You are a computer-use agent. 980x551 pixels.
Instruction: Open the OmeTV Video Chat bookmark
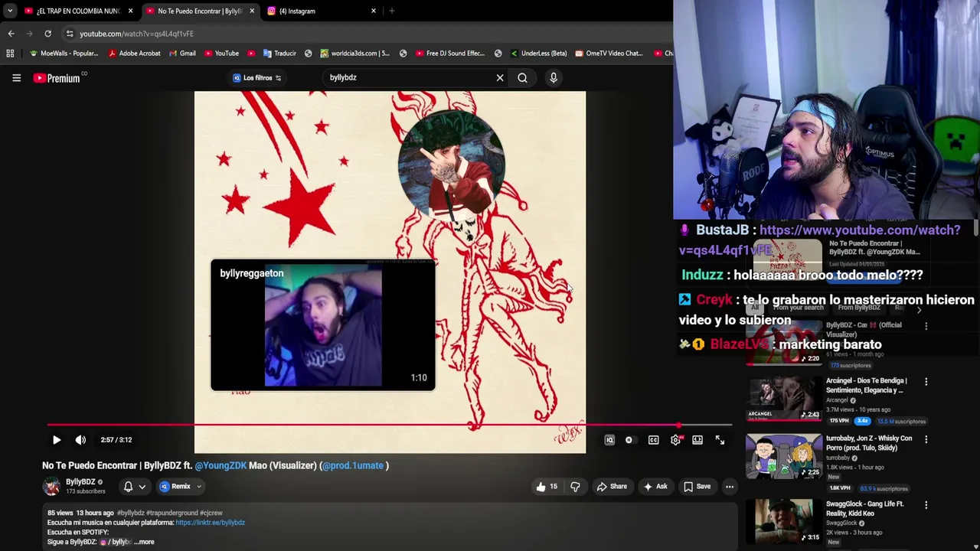coord(609,54)
